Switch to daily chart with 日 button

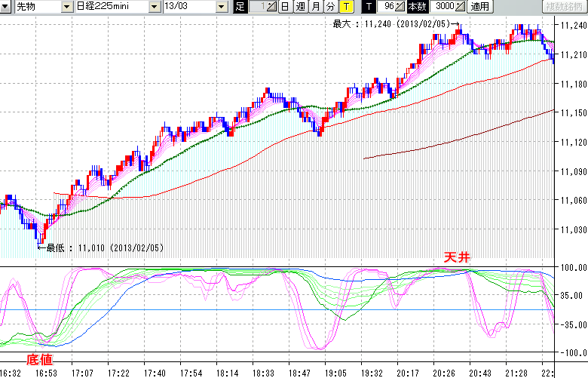click(x=284, y=7)
